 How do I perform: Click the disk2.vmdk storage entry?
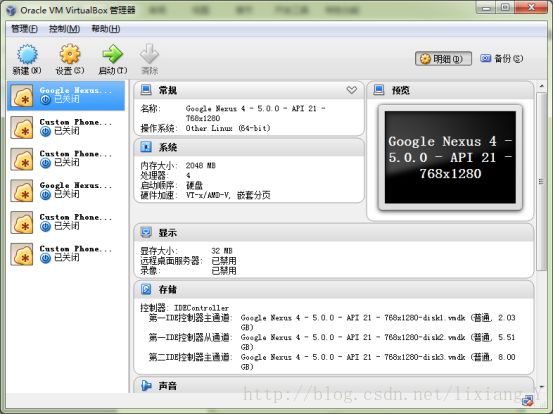(x=378, y=342)
